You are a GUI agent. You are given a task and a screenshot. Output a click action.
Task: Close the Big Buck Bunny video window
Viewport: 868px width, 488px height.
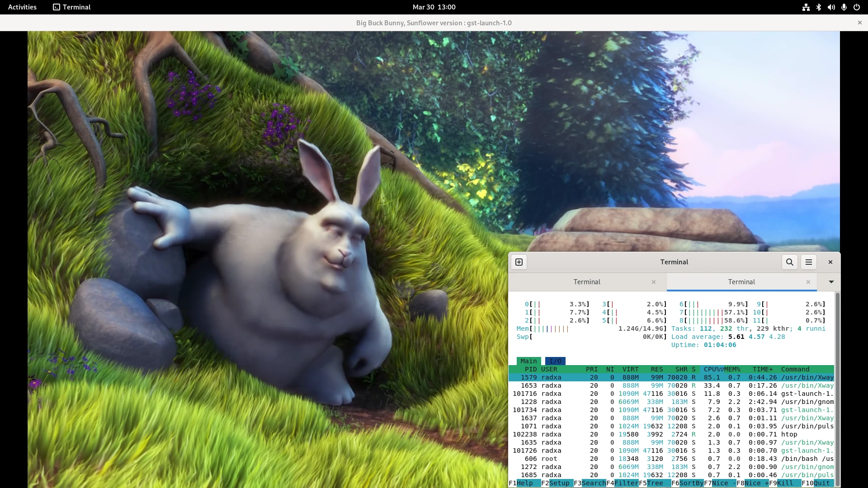(x=860, y=23)
